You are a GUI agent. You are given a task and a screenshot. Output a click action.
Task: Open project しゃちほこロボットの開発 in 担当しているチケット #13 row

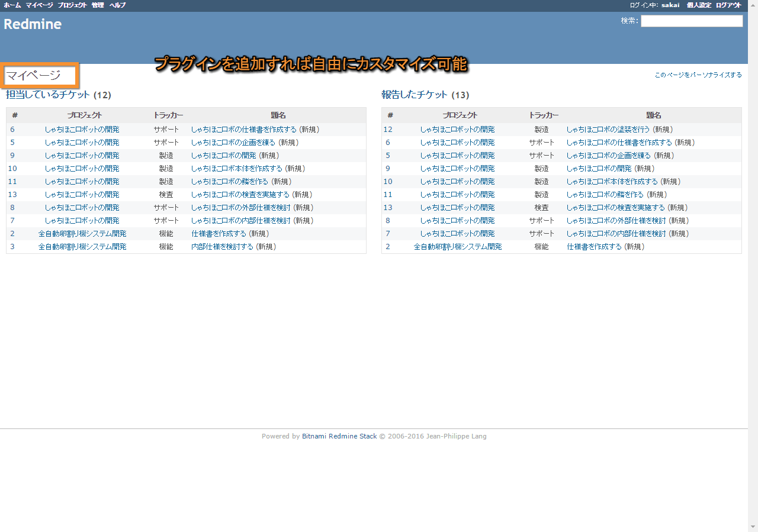82,195
